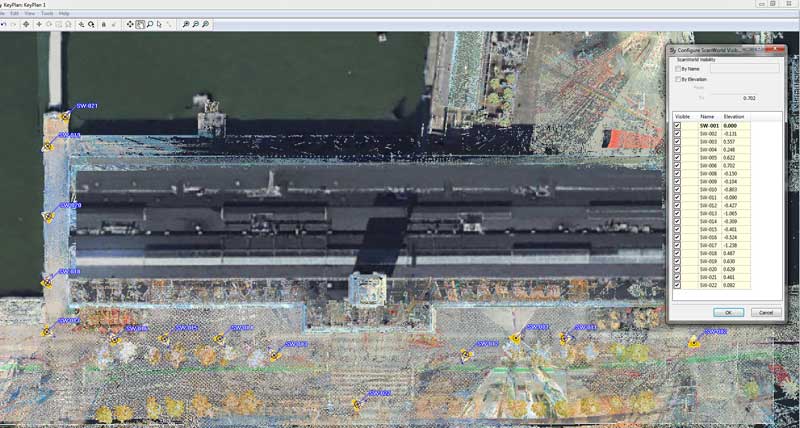
Task: Uncheck the Visible box for SW-002
Action: click(x=677, y=134)
